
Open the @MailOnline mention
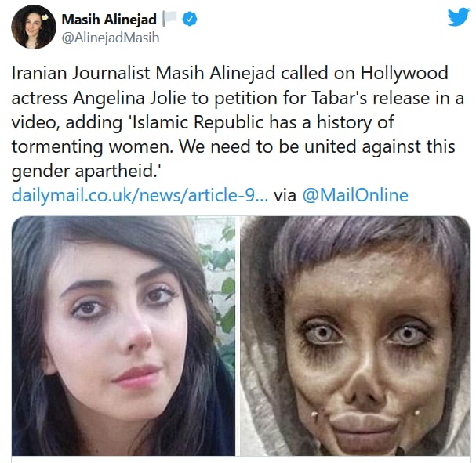(x=355, y=195)
